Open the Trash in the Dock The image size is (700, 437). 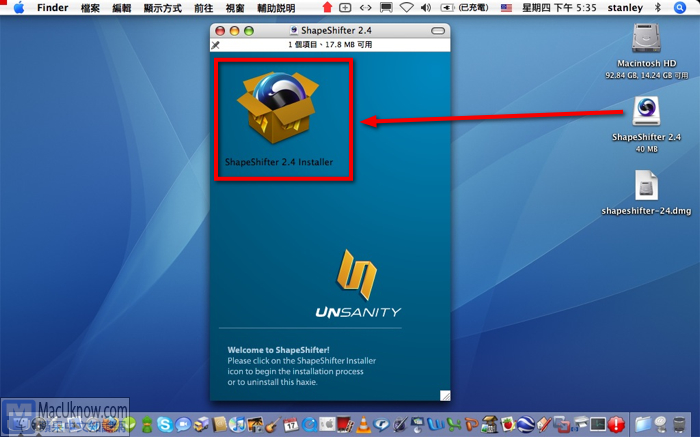coord(679,425)
